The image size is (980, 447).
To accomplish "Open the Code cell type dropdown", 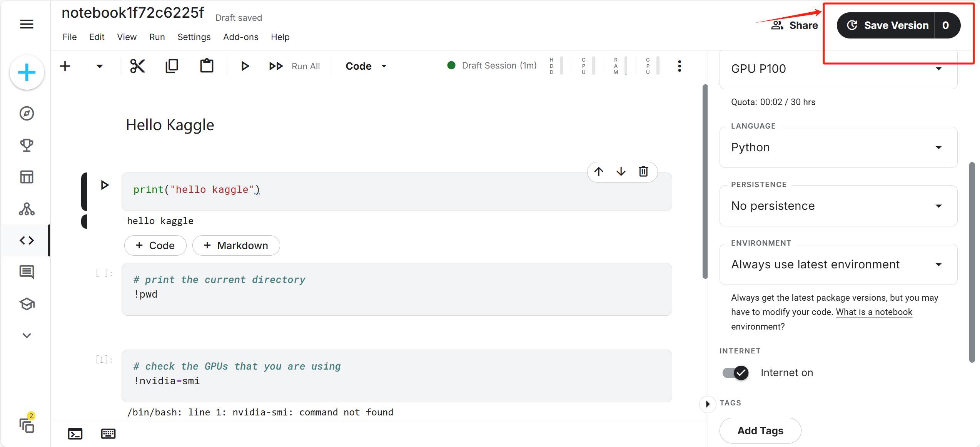I will tap(366, 66).
